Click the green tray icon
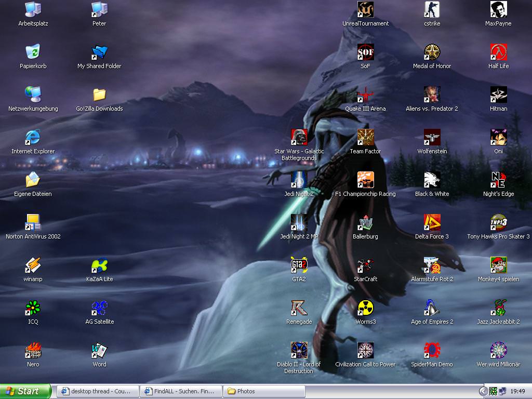The width and height of the screenshot is (532, 399). click(494, 392)
